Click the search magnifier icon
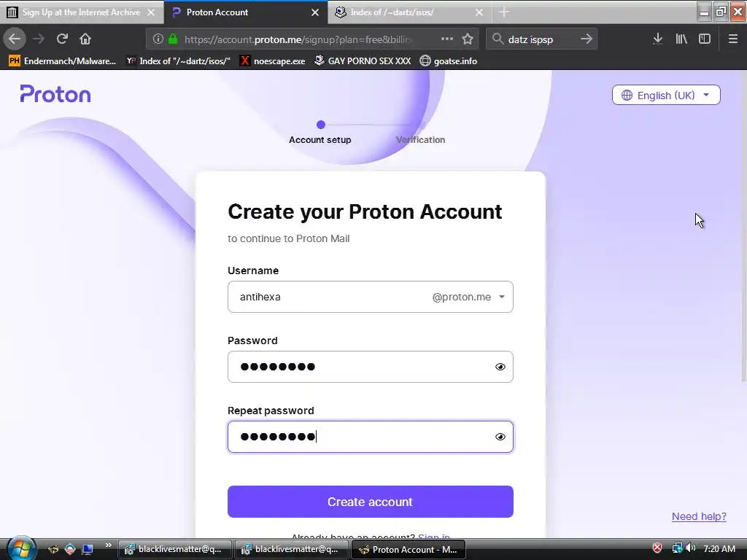747x560 pixels. pos(498,39)
